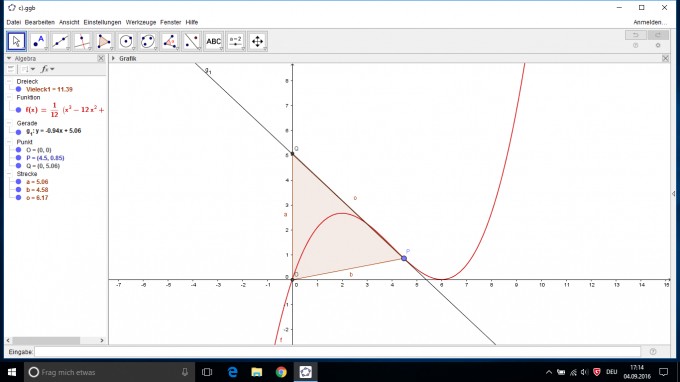The image size is (680, 382).
Task: Click the Eingabe input field
Action: (337, 352)
